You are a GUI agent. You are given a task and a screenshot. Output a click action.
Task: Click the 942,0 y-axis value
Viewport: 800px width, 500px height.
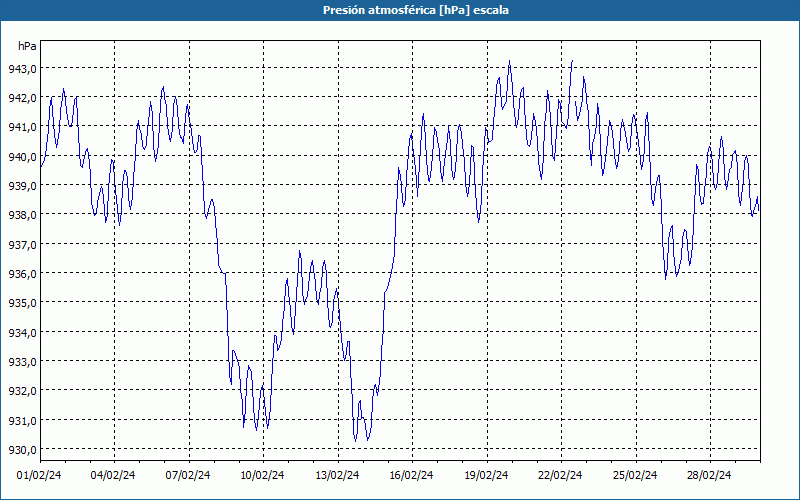(22, 97)
